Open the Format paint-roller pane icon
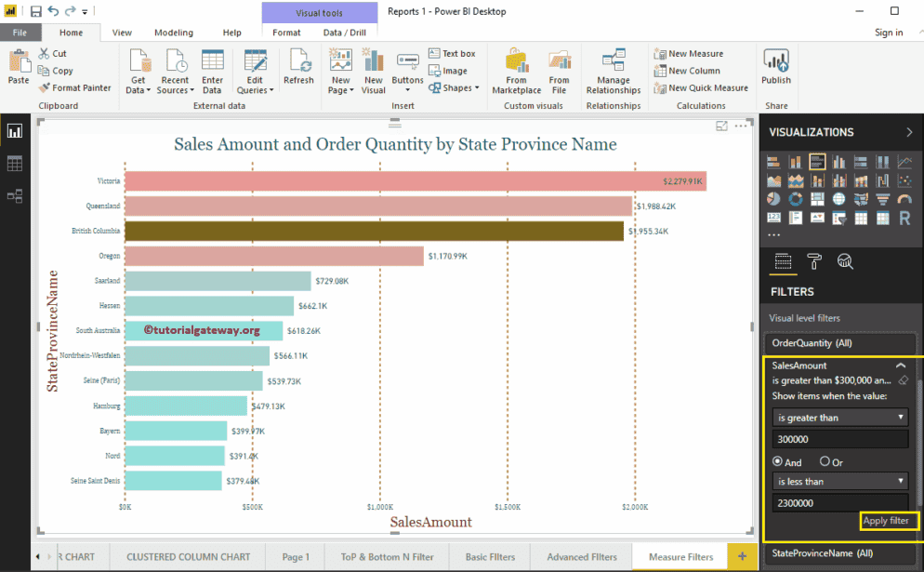Viewport: 924px width, 572px height. coord(814,261)
